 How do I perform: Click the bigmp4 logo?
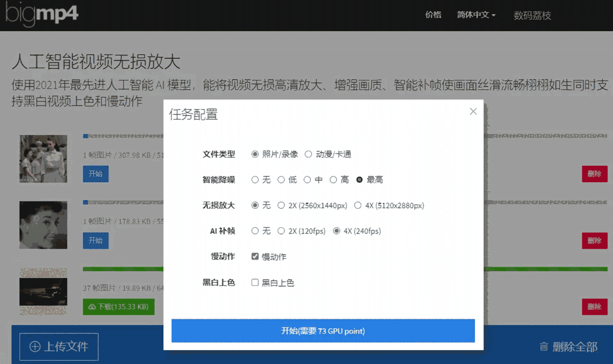pos(42,14)
